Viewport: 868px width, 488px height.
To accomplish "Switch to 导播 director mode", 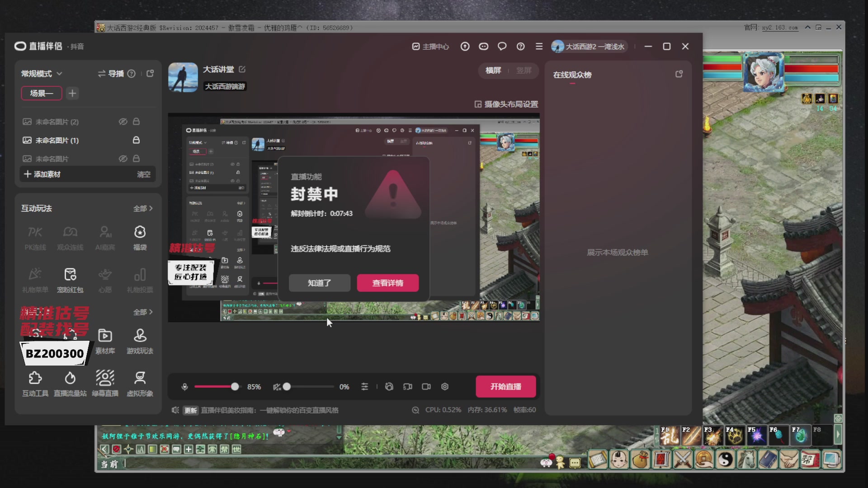I will click(x=111, y=74).
